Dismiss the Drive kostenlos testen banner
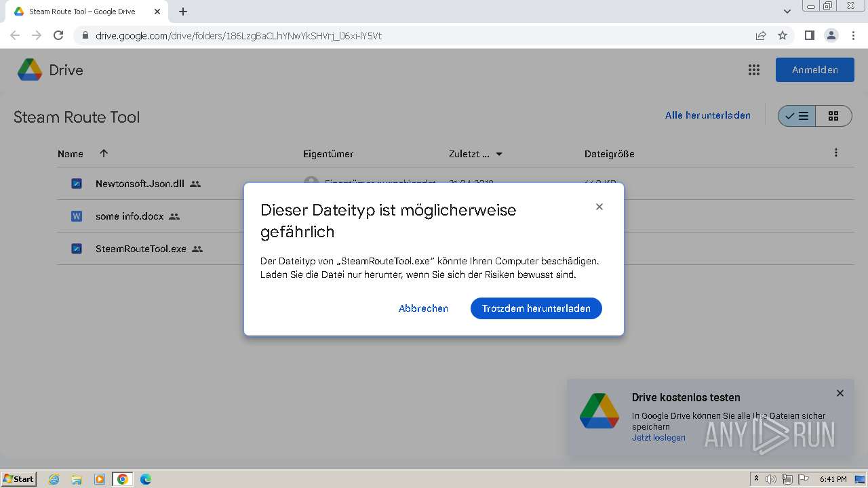 pyautogui.click(x=840, y=393)
